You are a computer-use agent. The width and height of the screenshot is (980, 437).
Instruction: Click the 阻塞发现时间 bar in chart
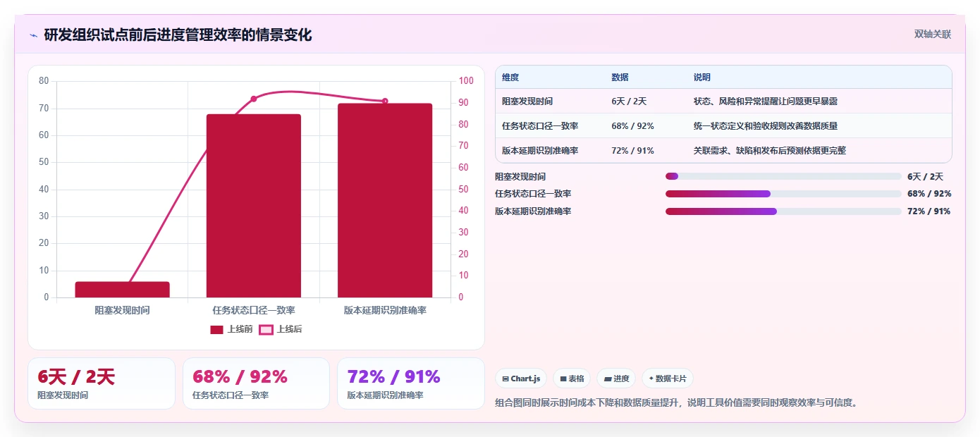pyautogui.click(x=123, y=290)
